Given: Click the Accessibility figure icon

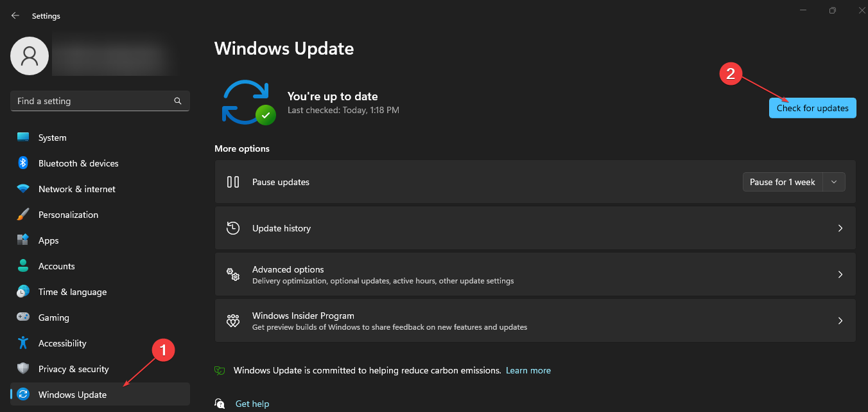Looking at the screenshot, I should pos(23,343).
